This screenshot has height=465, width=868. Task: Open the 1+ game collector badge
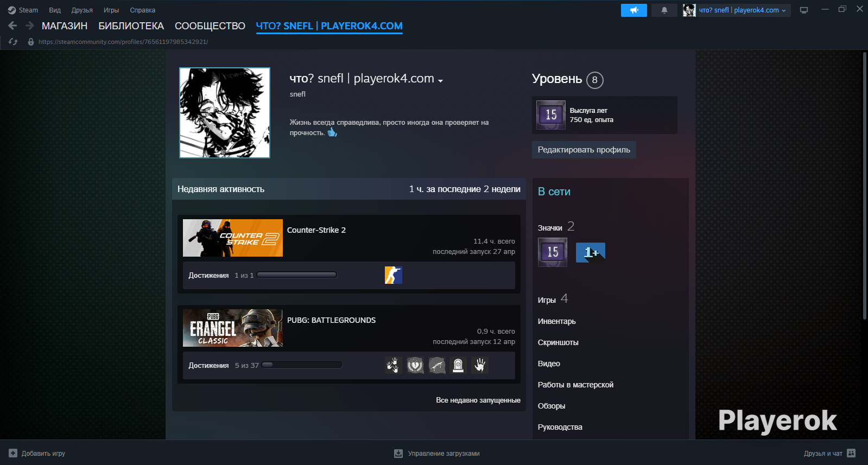pyautogui.click(x=591, y=252)
